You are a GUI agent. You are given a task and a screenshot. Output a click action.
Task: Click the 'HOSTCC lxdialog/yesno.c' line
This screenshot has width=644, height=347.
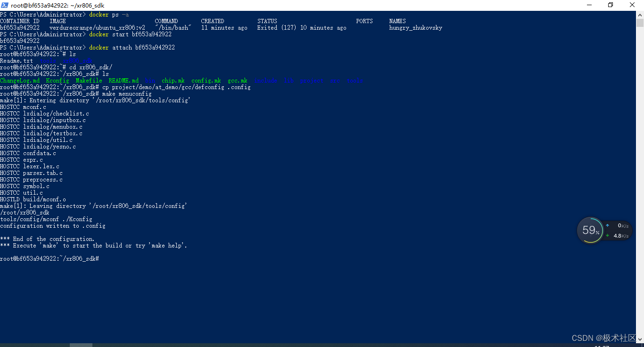[38, 147]
